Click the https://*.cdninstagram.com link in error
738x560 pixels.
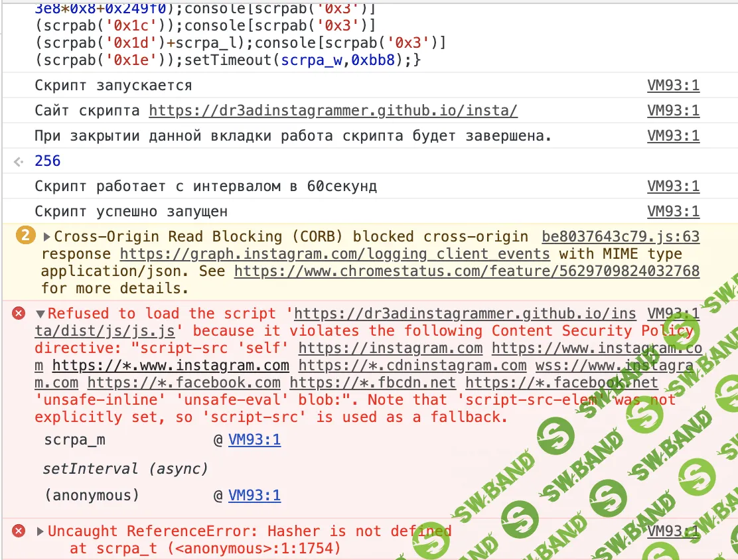(x=412, y=366)
